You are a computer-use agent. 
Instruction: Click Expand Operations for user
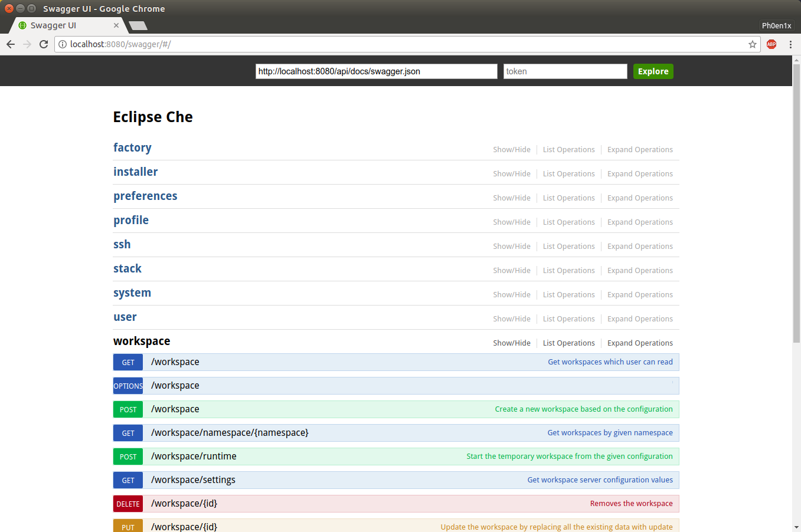point(640,319)
